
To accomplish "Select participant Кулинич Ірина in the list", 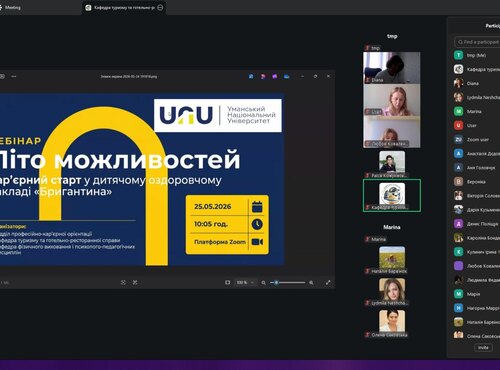I will [477, 252].
